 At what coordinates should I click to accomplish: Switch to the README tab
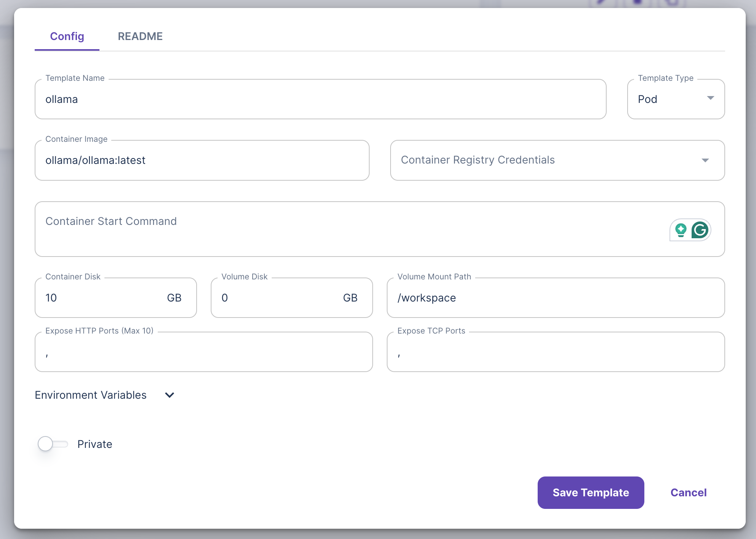pyautogui.click(x=140, y=36)
